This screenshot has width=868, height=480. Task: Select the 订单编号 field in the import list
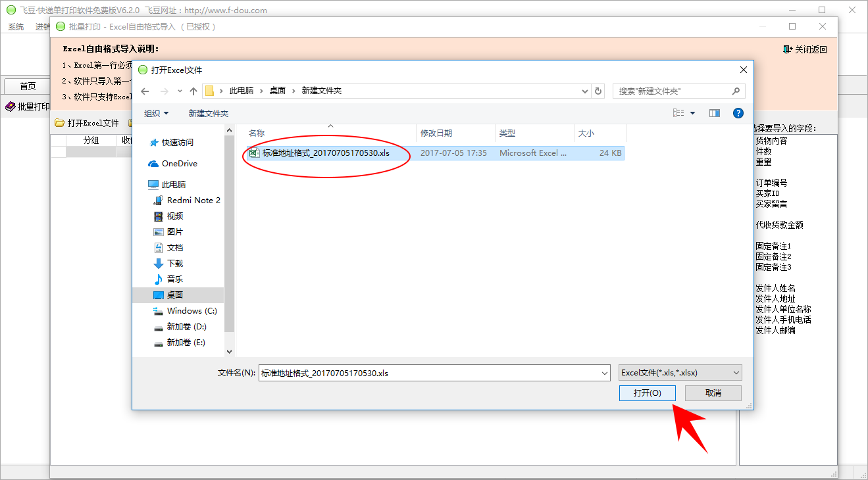771,183
